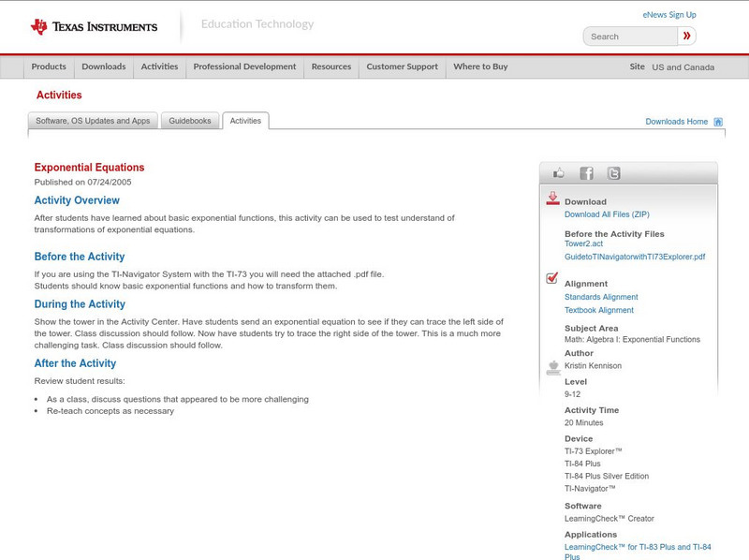This screenshot has width=749, height=560.
Task: Click LearningCheck Creator software entry
Action: point(609,519)
